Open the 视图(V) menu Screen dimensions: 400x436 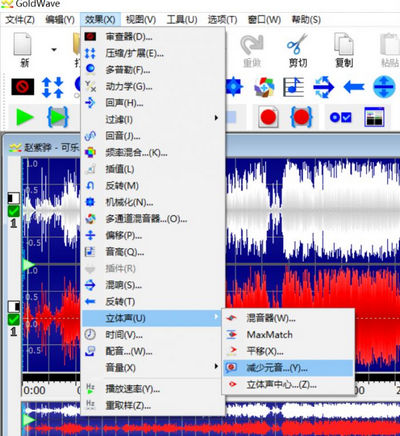[141, 20]
